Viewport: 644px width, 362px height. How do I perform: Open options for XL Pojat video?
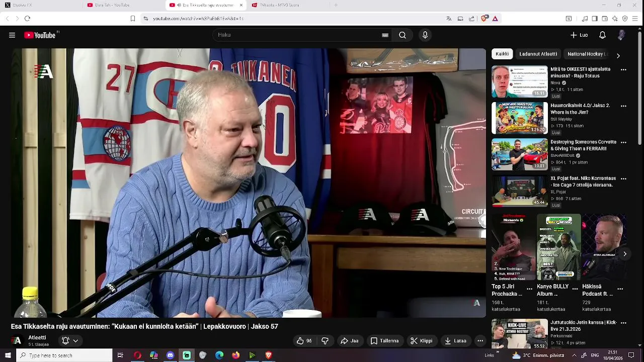coord(623,179)
